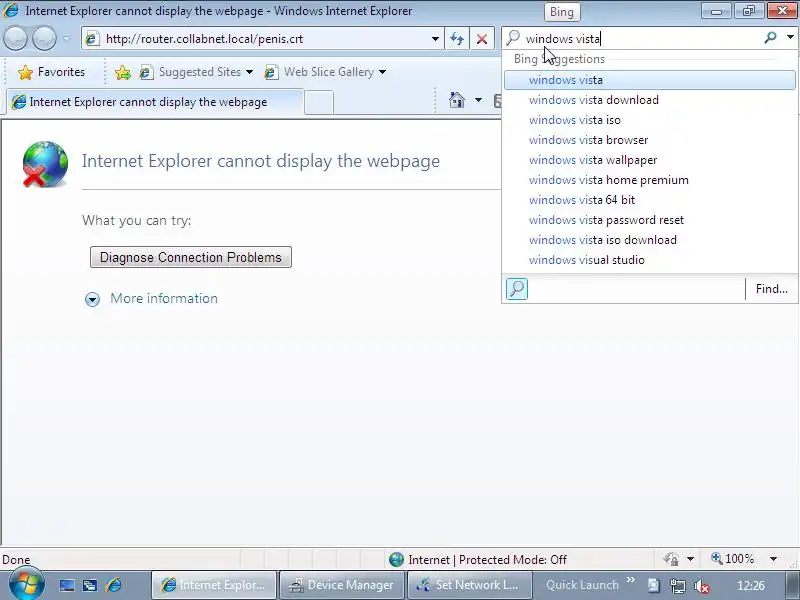The image size is (800, 600).
Task: Select the 'Internet Explorer cannot display' tab
Action: point(156,102)
